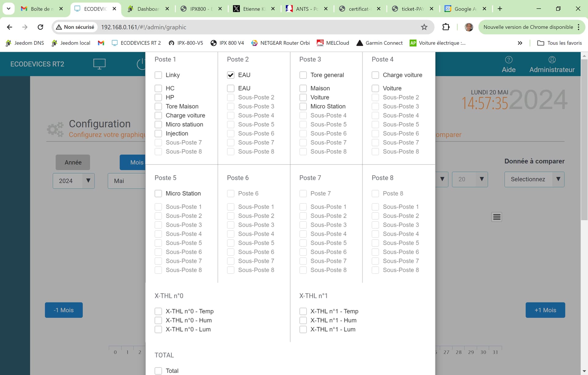Check the Linky checkbox

(158, 75)
